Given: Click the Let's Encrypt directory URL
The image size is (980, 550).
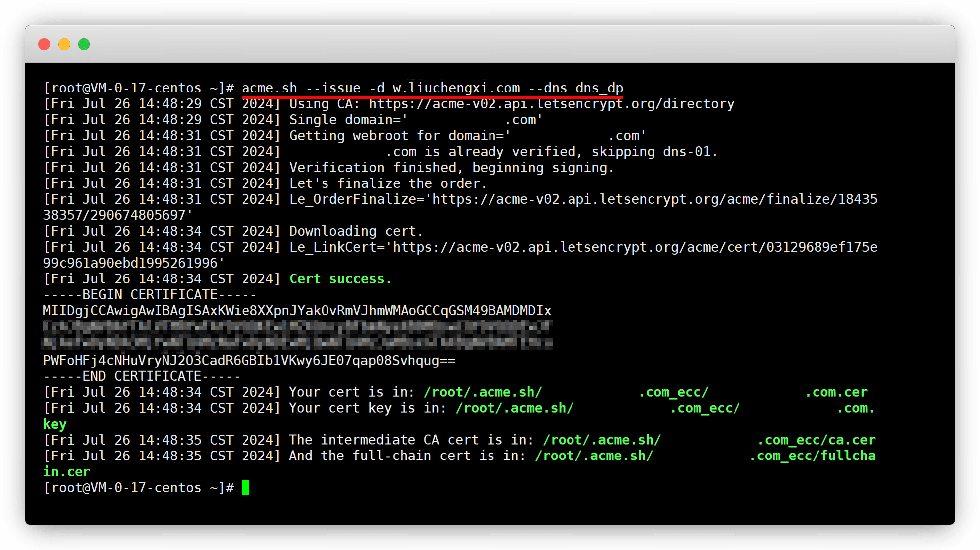Looking at the screenshot, I should click(x=551, y=104).
